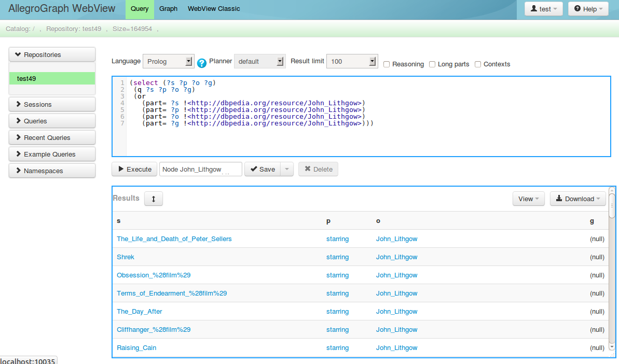Open the WebView Classic tab
The height and width of the screenshot is (364, 619).
pos(214,9)
